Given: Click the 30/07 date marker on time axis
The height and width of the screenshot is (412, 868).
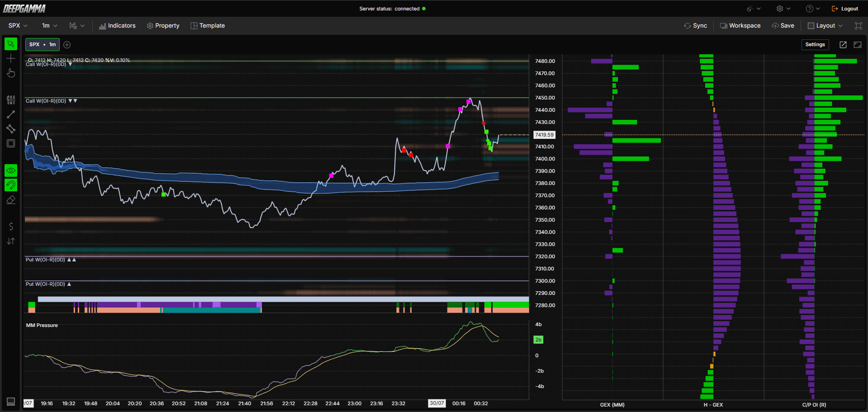Looking at the screenshot, I should [x=437, y=403].
